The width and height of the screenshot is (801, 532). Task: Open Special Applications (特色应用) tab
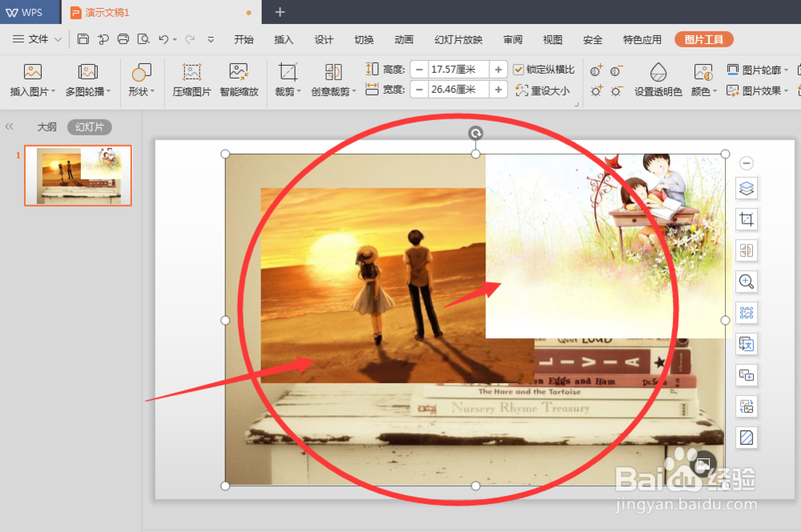click(642, 39)
